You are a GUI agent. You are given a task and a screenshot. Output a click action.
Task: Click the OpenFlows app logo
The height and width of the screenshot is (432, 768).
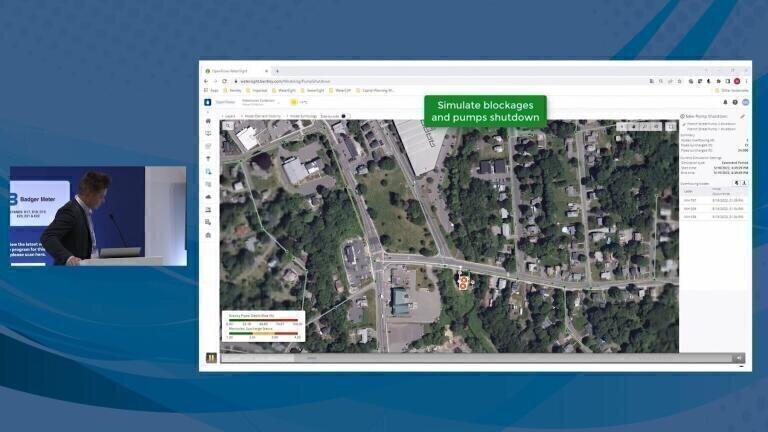tap(208, 102)
